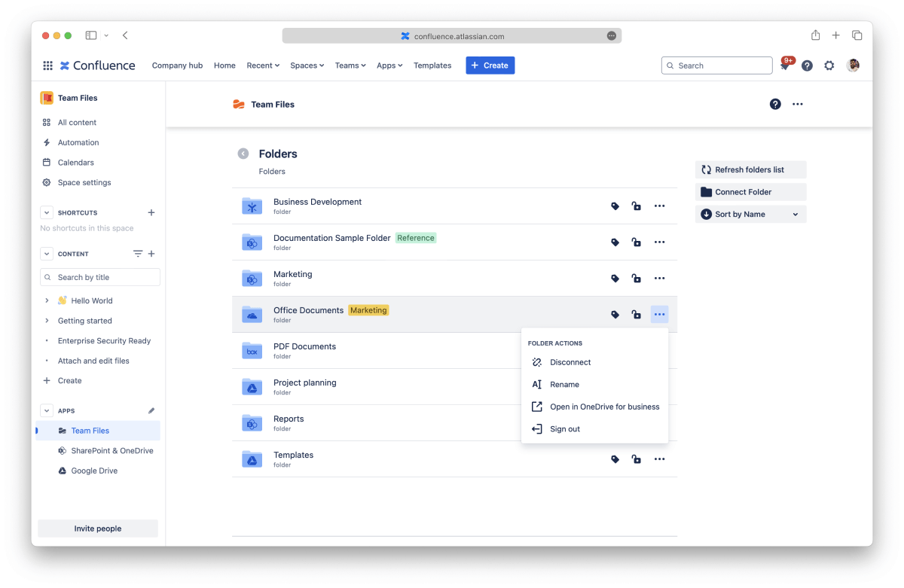Expand the Hello World page tree
Image resolution: width=904 pixels, height=588 pixels.
[x=47, y=300]
